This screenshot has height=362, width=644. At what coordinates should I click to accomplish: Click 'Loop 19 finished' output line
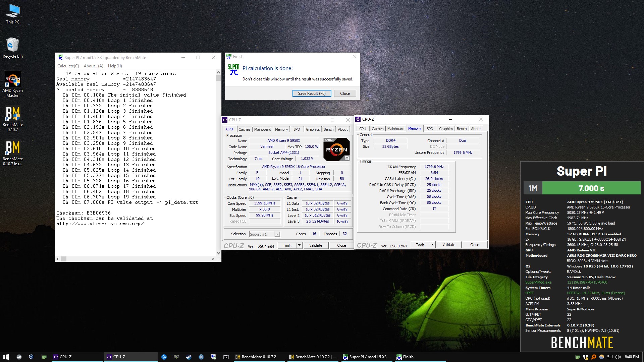point(132,197)
